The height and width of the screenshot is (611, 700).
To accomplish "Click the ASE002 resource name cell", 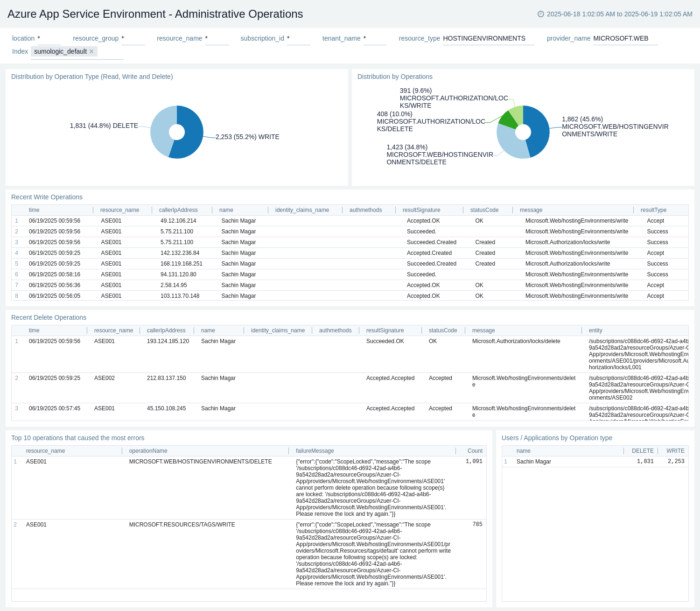I will (105, 378).
